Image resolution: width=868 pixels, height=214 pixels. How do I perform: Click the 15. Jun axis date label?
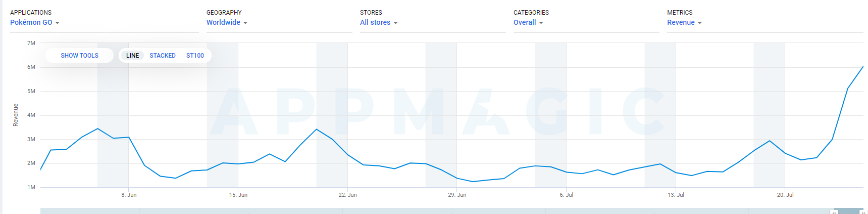click(x=238, y=195)
